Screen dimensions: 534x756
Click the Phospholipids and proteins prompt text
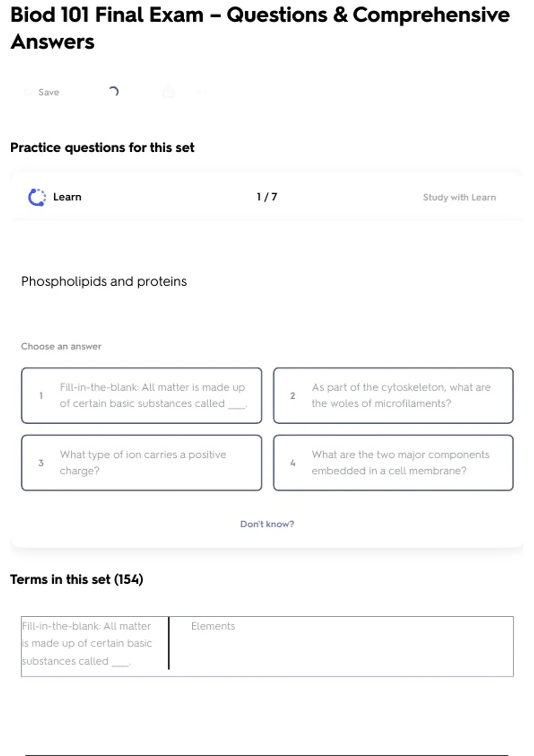pyautogui.click(x=104, y=281)
